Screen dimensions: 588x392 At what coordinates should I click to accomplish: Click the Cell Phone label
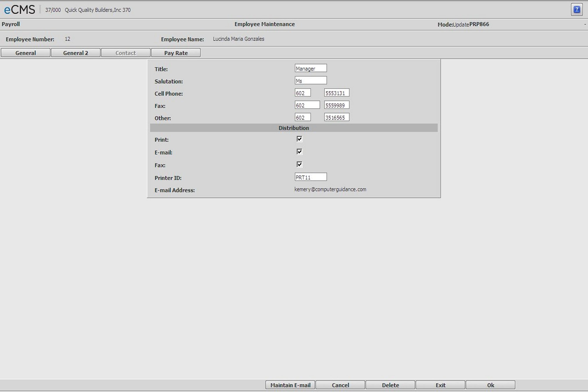pyautogui.click(x=168, y=94)
